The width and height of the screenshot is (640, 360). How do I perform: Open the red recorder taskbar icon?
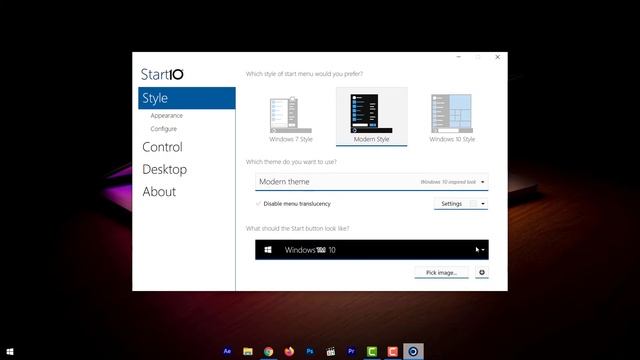[x=393, y=351]
